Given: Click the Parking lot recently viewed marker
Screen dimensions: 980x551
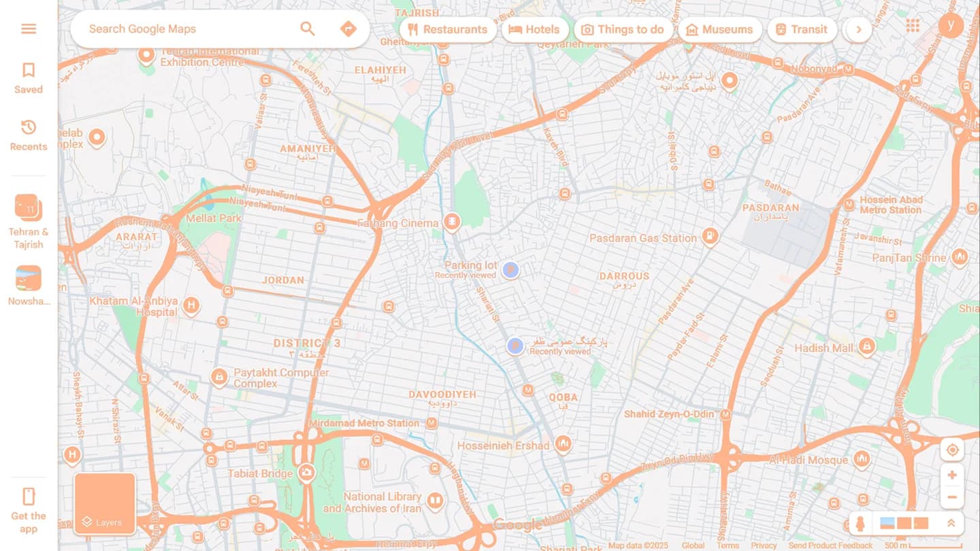Looking at the screenshot, I should point(510,270).
